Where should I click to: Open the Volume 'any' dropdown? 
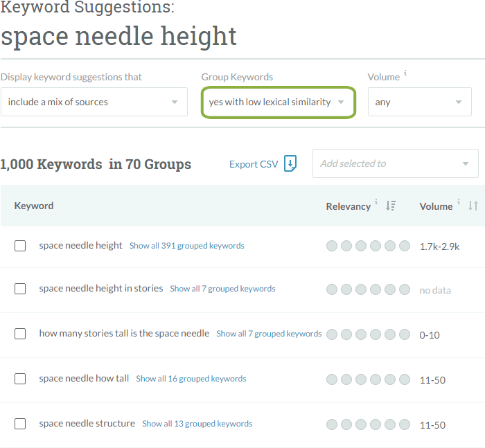click(419, 102)
